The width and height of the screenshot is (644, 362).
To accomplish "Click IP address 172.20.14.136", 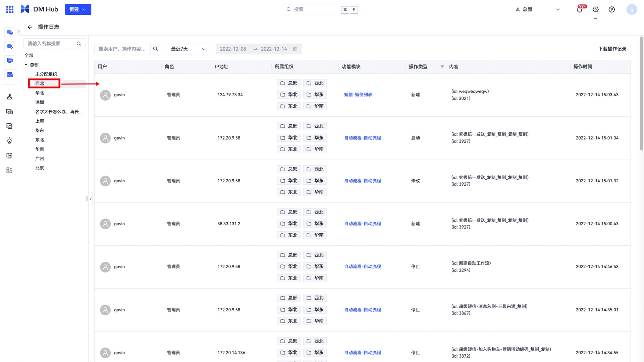I will pos(231,353).
